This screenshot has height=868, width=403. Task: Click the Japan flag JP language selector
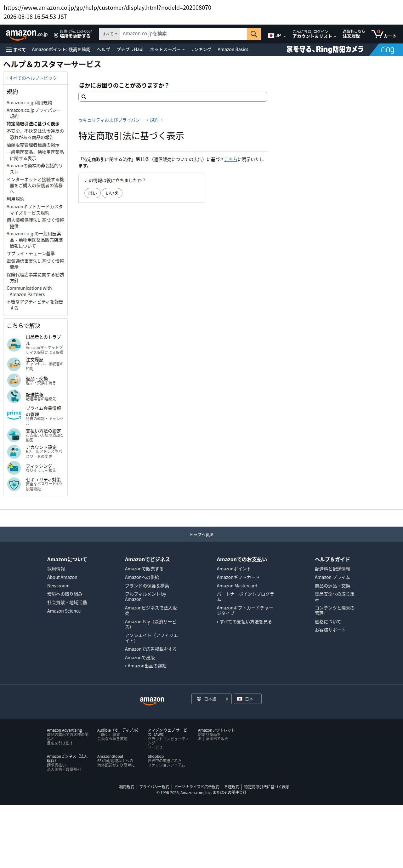click(277, 35)
